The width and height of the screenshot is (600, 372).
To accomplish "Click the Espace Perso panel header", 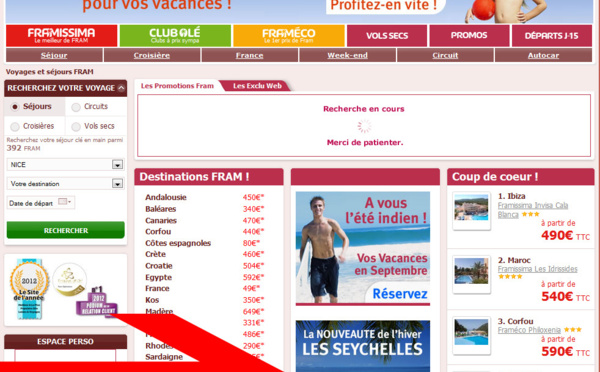I will coord(65,341).
